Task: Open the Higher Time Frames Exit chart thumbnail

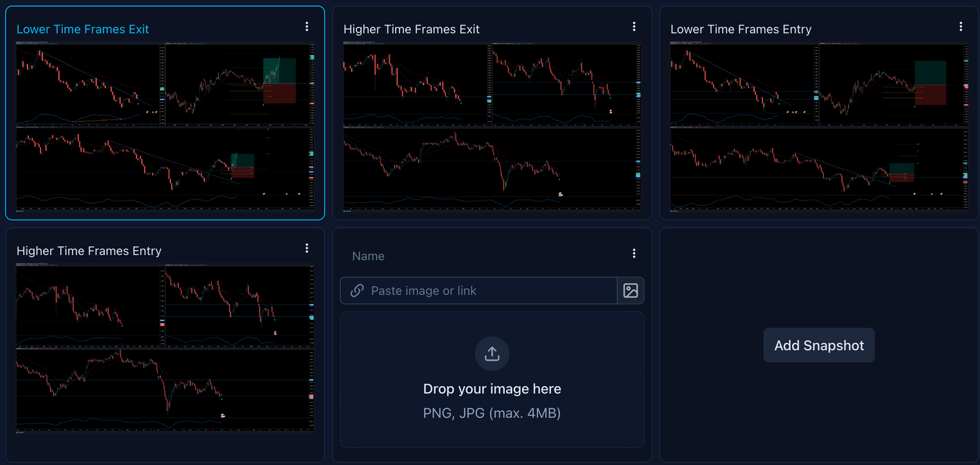Action: [492, 127]
